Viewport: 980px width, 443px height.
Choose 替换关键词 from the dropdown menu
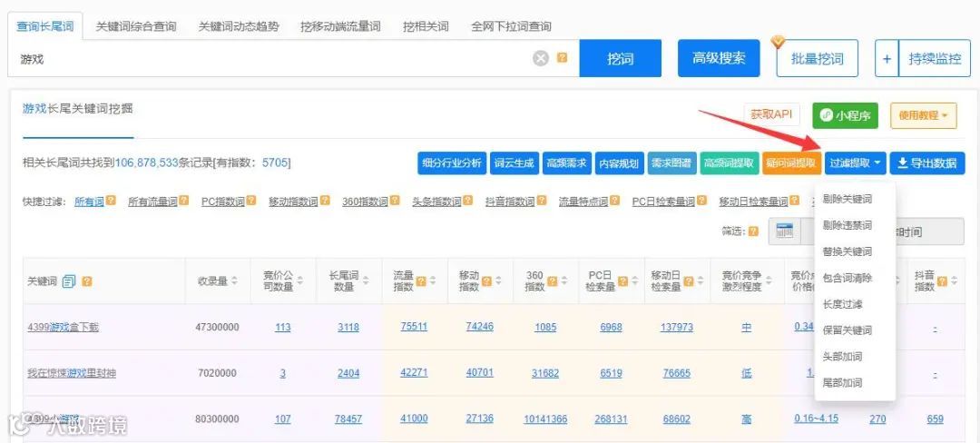point(848,251)
